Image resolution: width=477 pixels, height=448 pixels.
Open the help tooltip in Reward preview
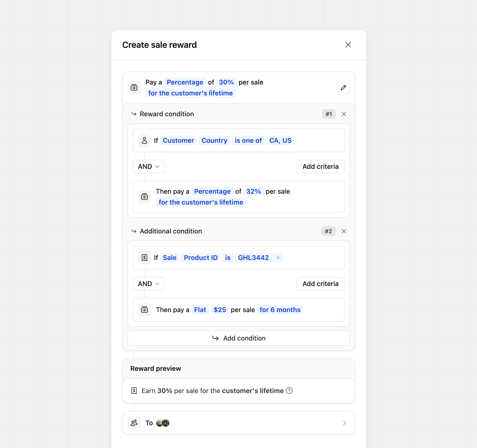coord(289,390)
